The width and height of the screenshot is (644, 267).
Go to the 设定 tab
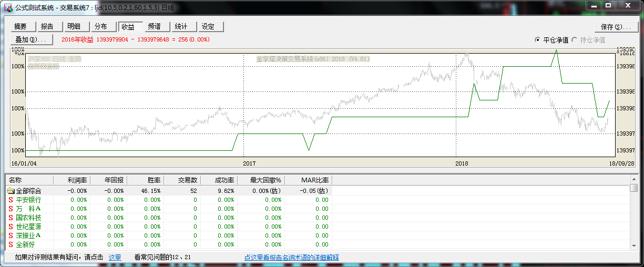[208, 27]
